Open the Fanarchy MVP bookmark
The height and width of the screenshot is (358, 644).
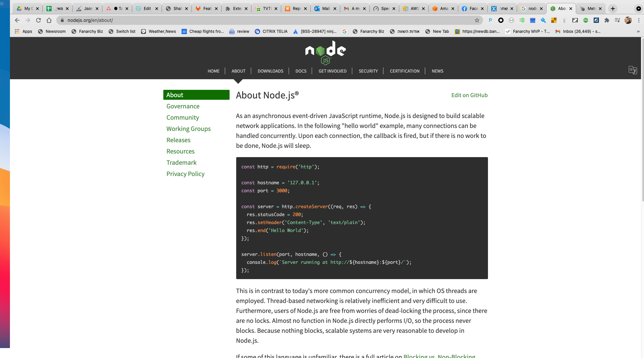[x=527, y=31]
